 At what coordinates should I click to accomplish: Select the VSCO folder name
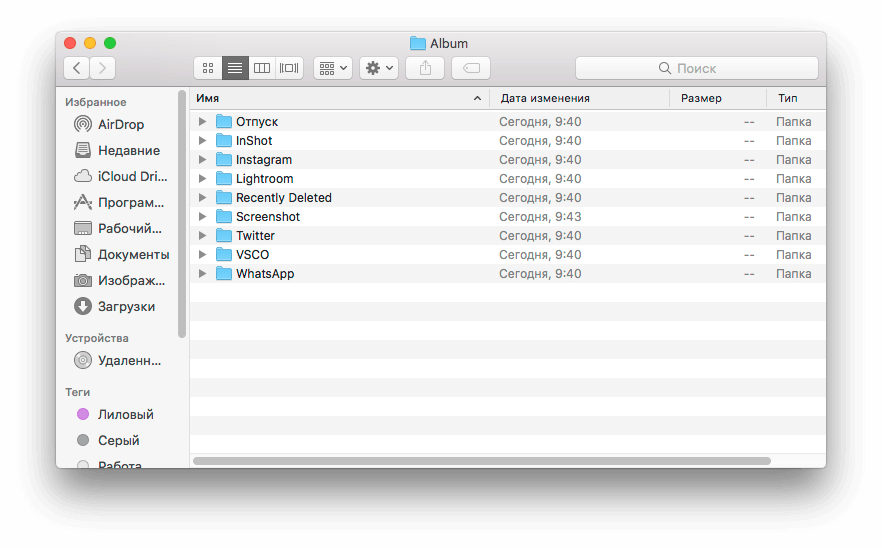pyautogui.click(x=253, y=254)
